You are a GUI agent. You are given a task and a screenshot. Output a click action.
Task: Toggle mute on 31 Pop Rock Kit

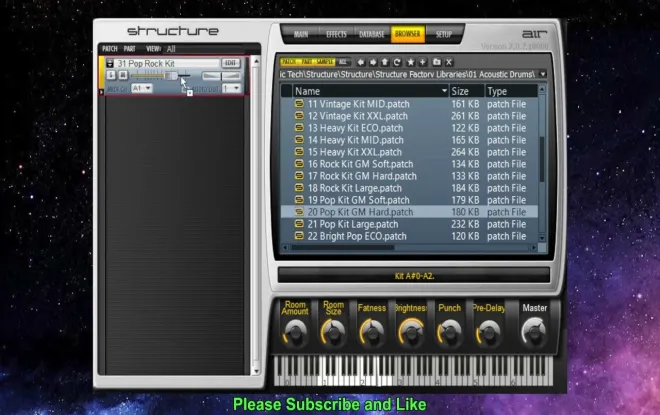pyautogui.click(x=123, y=76)
